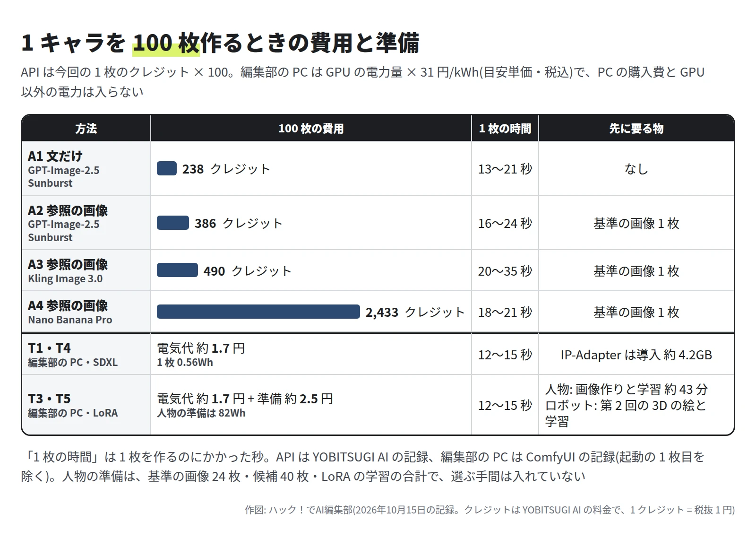Click the 1 枚 0.56Wh note

tap(185, 363)
